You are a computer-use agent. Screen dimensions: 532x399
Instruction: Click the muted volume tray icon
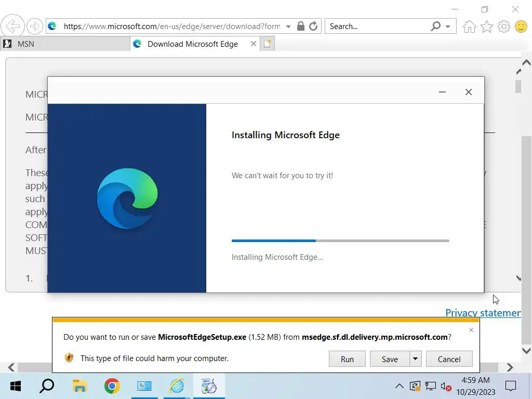click(445, 386)
